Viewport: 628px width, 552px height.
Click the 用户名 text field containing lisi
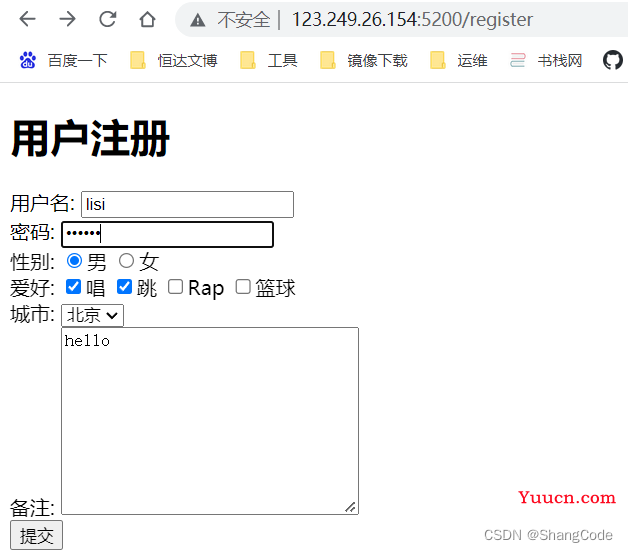tap(187, 204)
